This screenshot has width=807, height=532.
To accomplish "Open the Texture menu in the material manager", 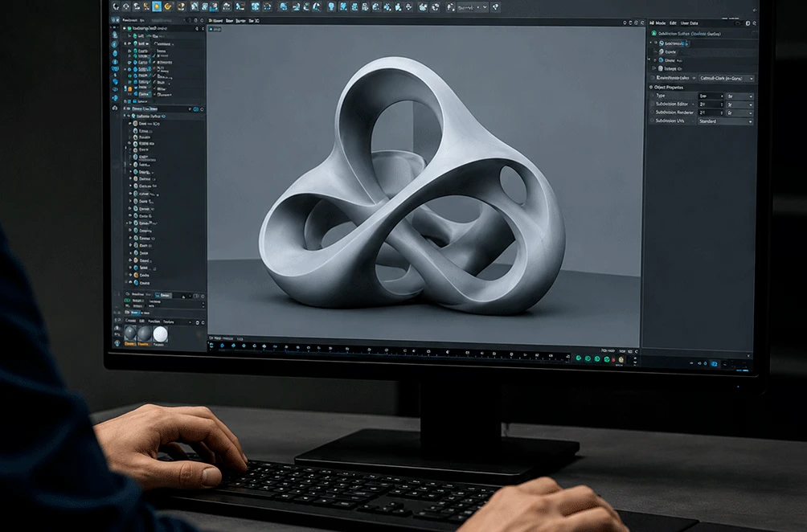I will coord(169,322).
